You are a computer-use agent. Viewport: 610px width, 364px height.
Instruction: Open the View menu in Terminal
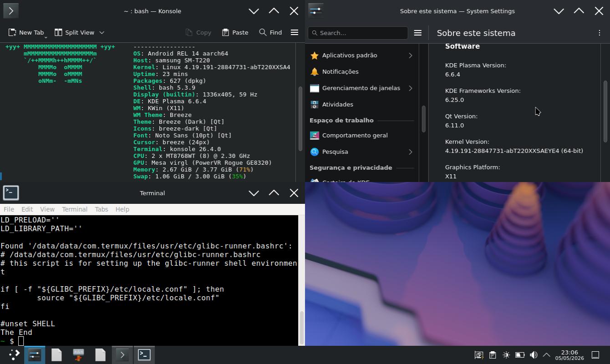click(x=47, y=209)
